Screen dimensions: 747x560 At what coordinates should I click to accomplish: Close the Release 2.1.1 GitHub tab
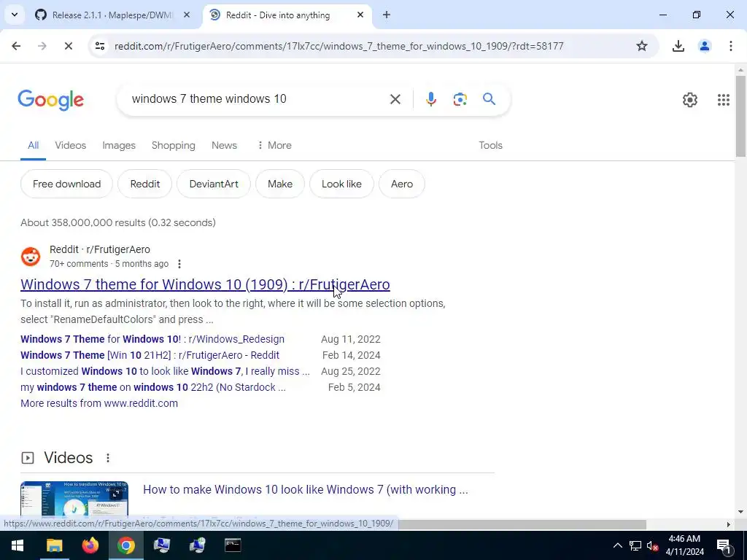pyautogui.click(x=187, y=15)
